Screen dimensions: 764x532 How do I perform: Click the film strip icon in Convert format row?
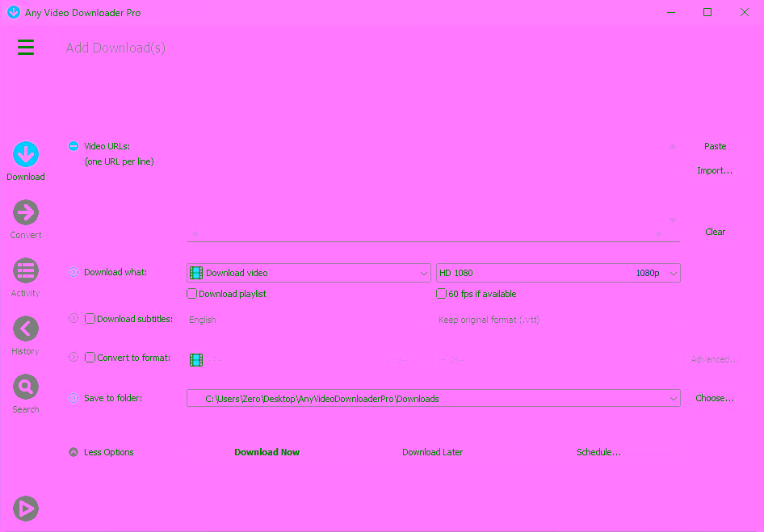(196, 360)
